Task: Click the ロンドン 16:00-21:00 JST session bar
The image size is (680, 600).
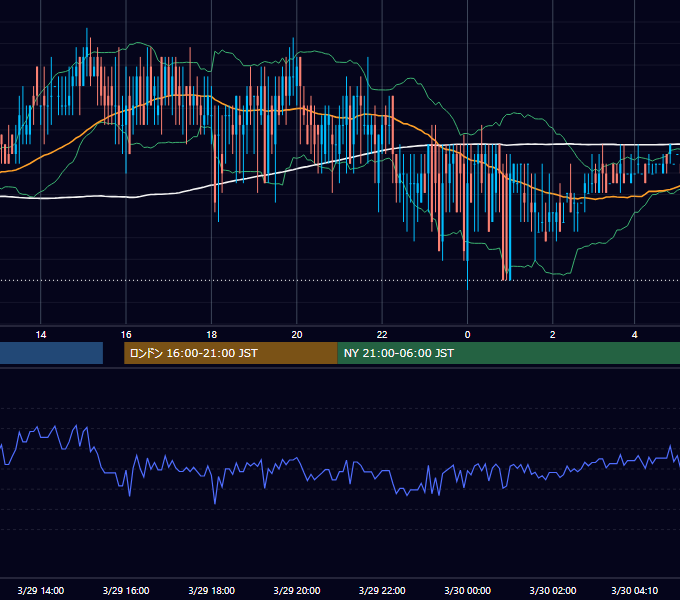Action: (231, 353)
